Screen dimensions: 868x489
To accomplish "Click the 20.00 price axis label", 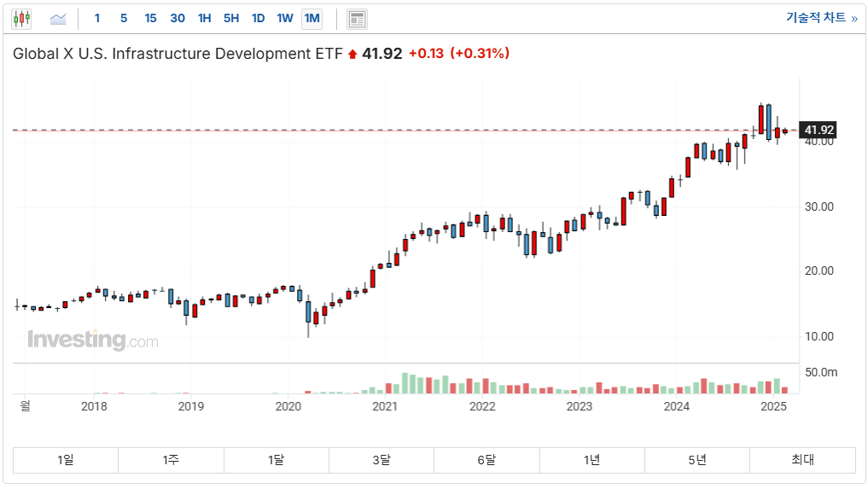I will point(818,271).
